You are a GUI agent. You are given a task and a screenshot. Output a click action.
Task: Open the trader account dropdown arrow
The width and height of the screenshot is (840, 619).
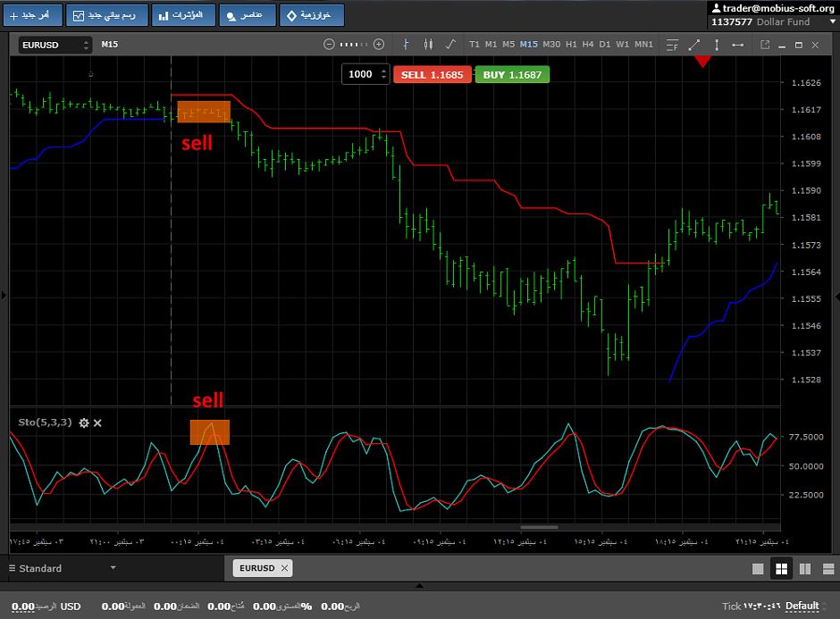click(x=833, y=22)
